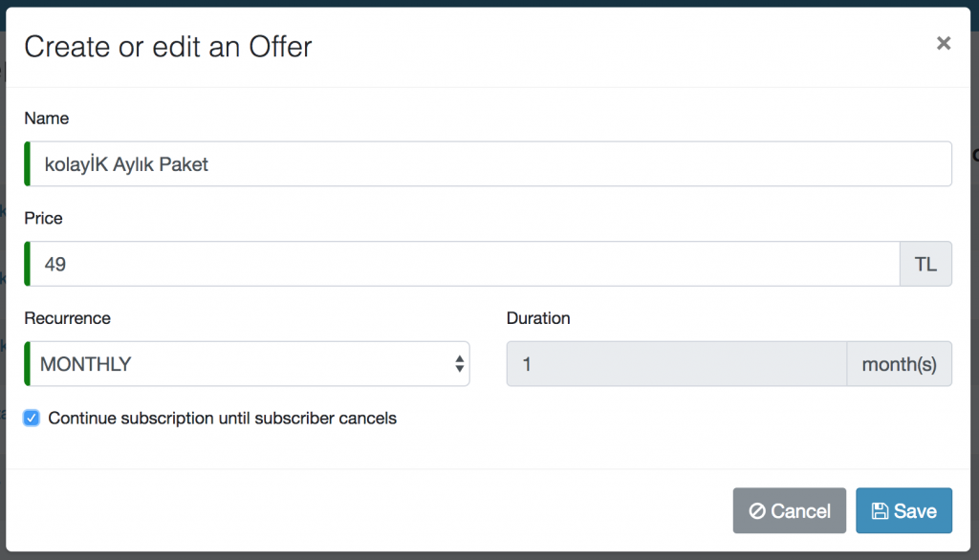Click the up-down arrows of the Recurrence select

(460, 364)
